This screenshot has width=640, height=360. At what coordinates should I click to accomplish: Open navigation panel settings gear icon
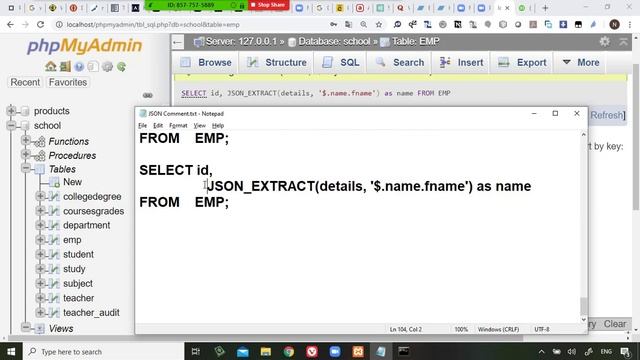point(107,66)
